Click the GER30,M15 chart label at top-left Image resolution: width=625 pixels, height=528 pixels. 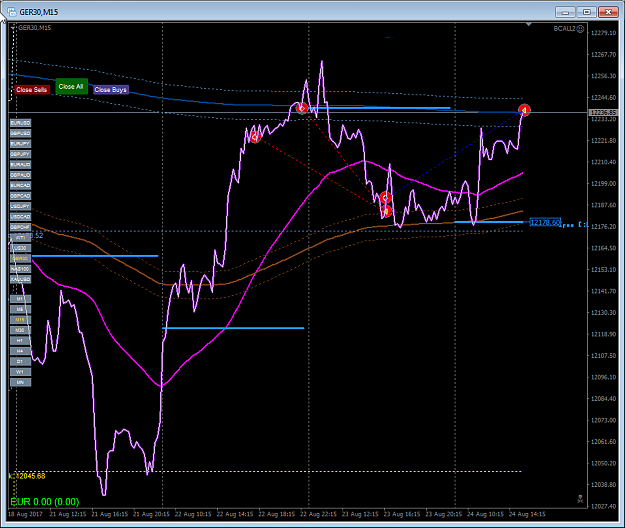[x=35, y=27]
